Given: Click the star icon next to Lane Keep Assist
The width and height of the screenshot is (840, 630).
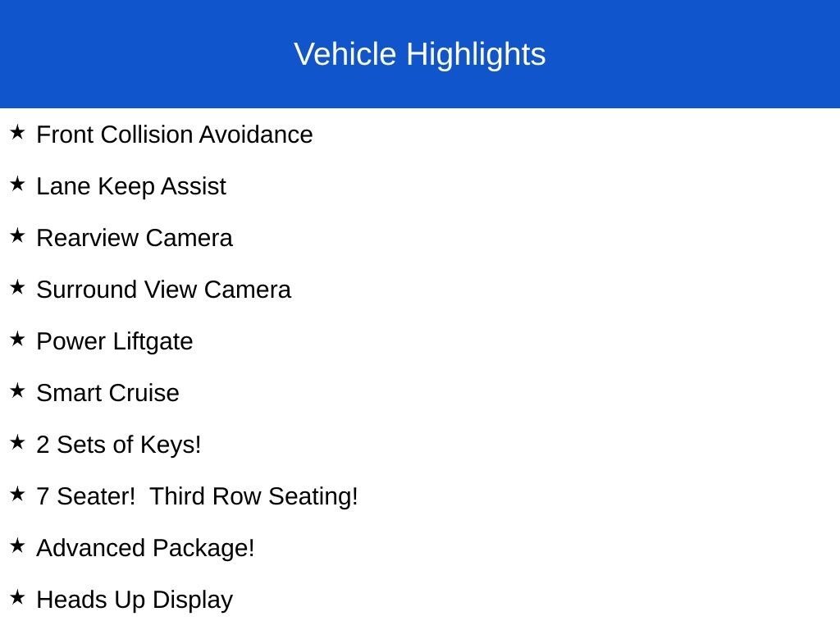Looking at the screenshot, I should (x=17, y=184).
